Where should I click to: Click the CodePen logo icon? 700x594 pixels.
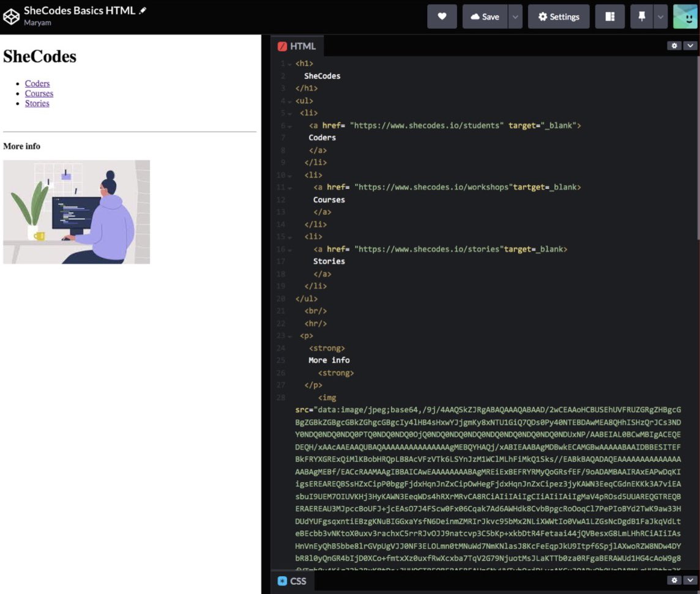click(11, 17)
